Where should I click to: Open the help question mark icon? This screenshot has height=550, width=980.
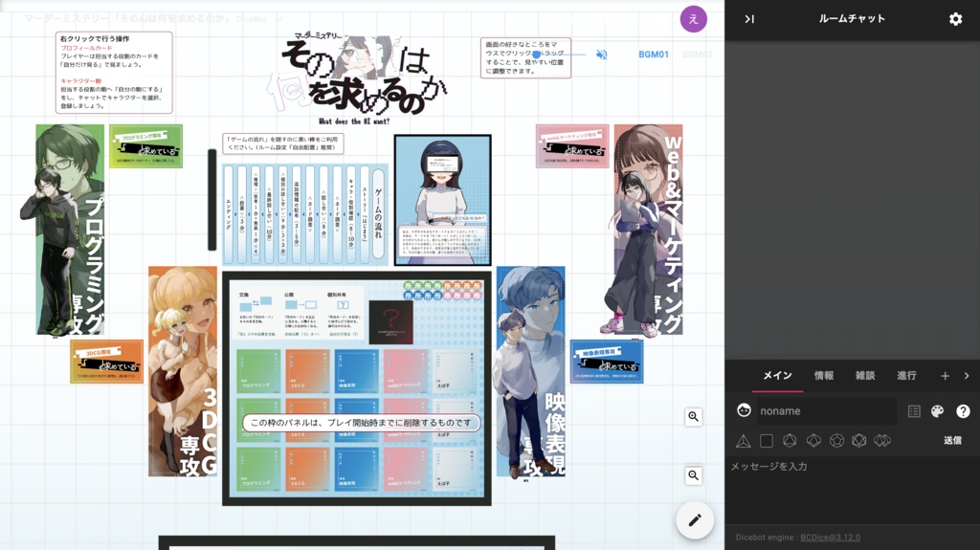tap(963, 411)
